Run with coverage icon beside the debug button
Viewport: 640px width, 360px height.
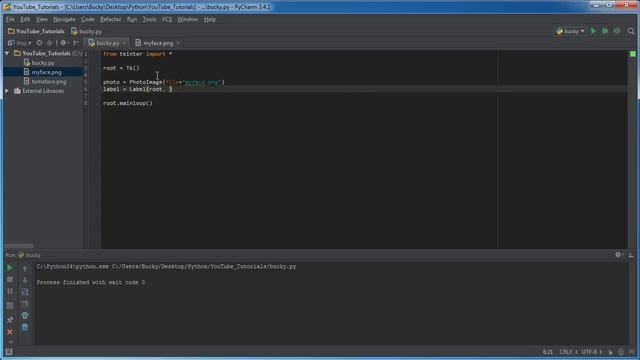coord(617,31)
